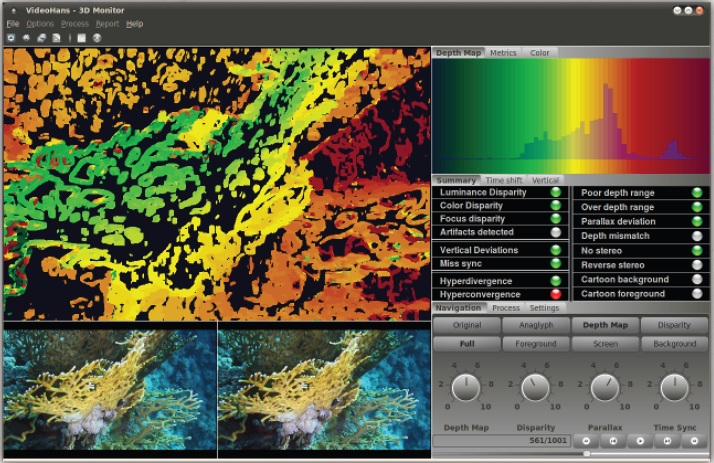Click the green No stereo indicator light

[697, 250]
